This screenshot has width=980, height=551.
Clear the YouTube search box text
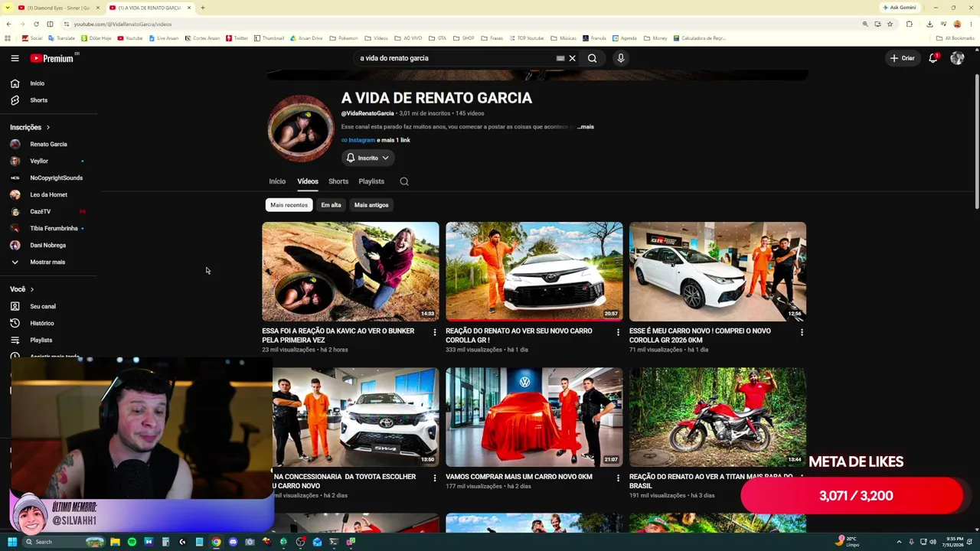click(x=572, y=58)
